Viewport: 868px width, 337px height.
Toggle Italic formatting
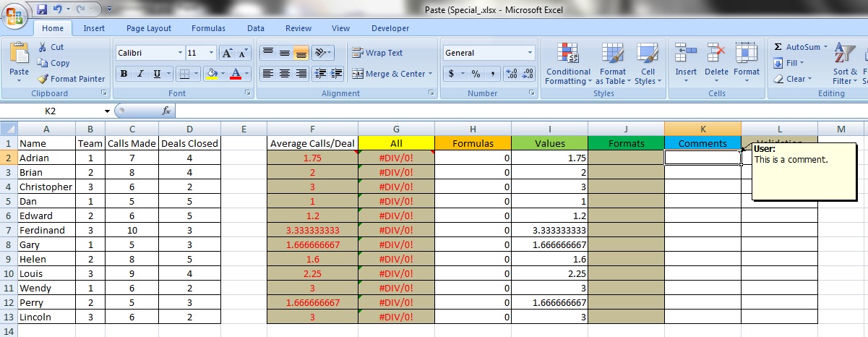(140, 74)
